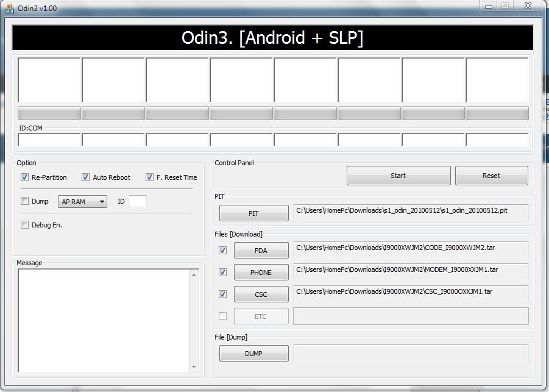Check the Debug En. option

pos(24,225)
